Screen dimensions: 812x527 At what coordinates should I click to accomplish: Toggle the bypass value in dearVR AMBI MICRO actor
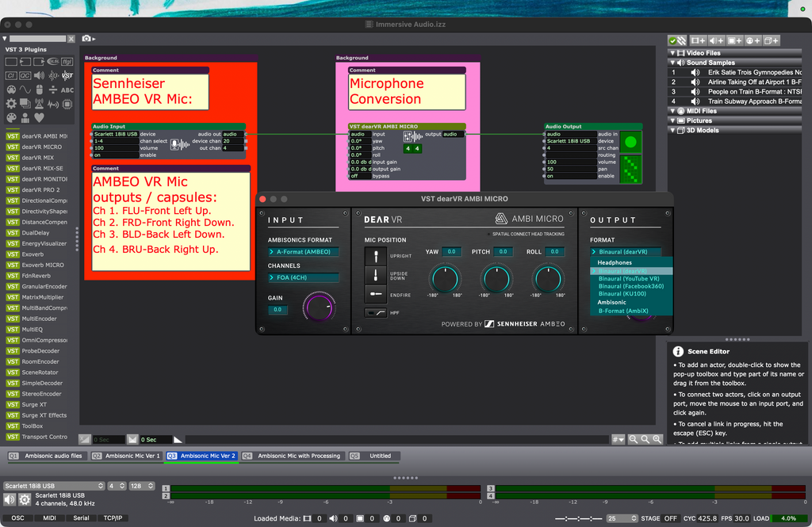[361, 176]
